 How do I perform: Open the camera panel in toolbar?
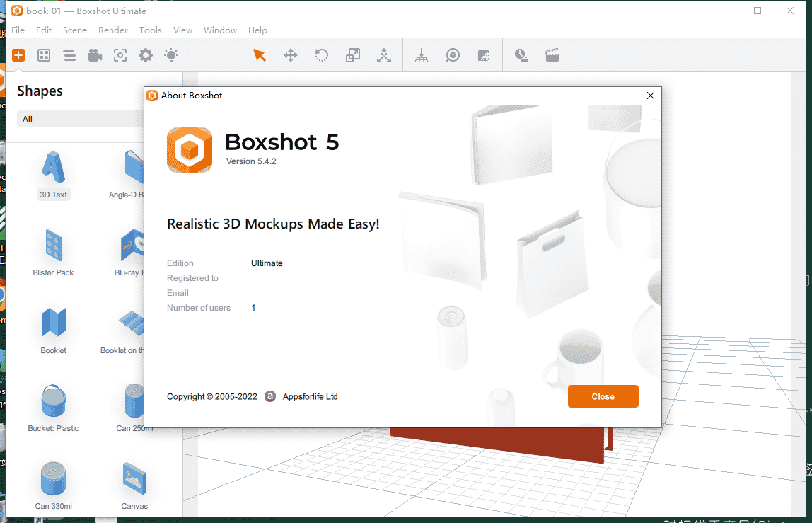pos(95,55)
